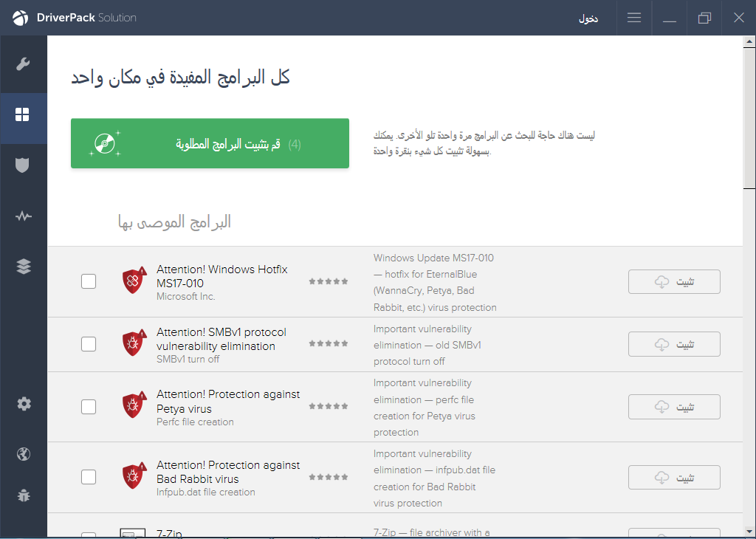Click the red shield icon for SMBv1 protocol
The width and height of the screenshot is (756, 539).
134,343
